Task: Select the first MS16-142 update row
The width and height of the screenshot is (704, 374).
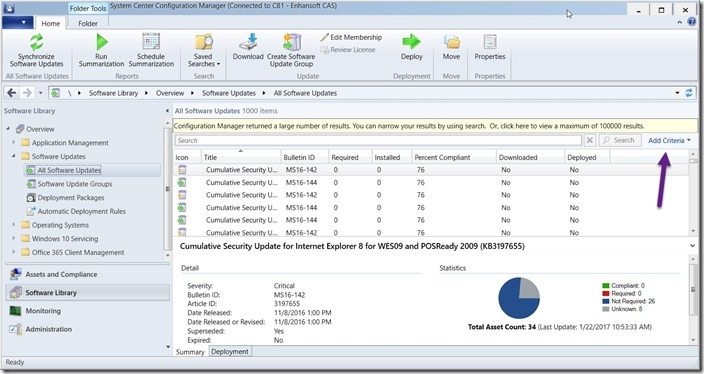Action: 431,170
